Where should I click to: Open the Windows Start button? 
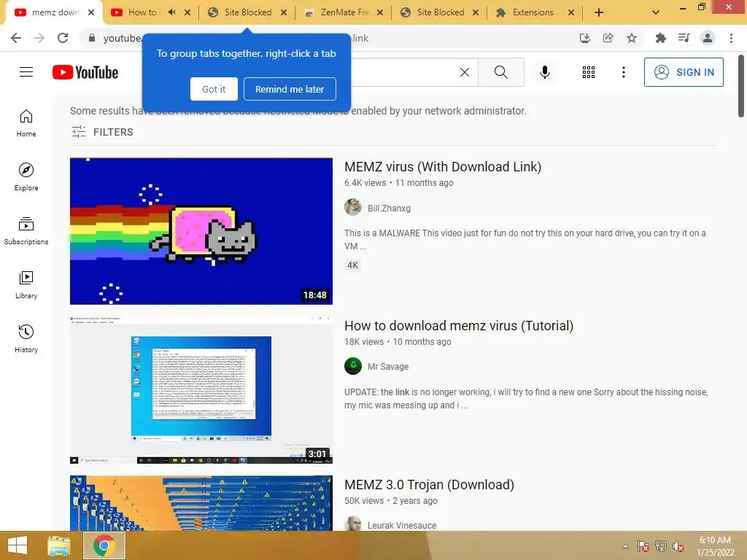pyautogui.click(x=18, y=545)
